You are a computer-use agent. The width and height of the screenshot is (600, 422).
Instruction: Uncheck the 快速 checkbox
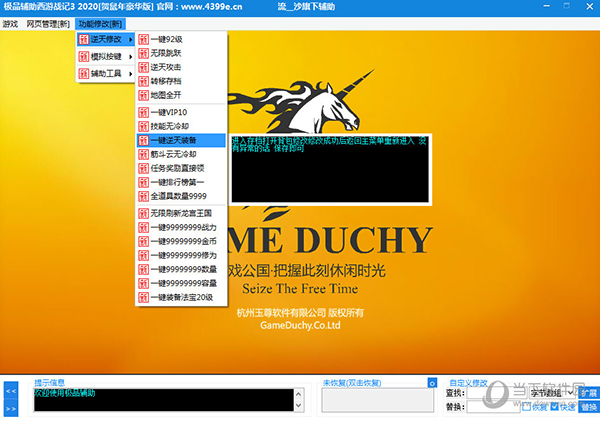[x=554, y=407]
